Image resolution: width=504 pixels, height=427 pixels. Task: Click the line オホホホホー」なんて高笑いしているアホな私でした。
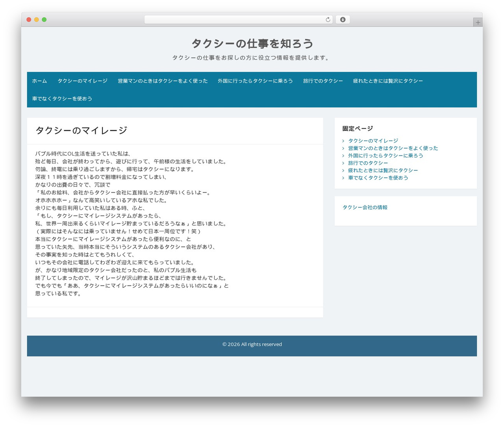(x=101, y=200)
